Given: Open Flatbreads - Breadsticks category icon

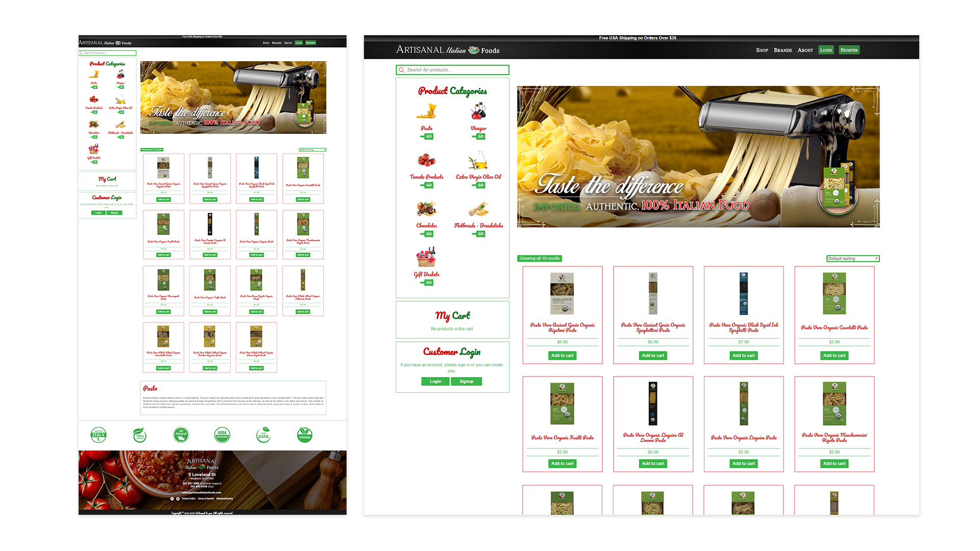Looking at the screenshot, I should [x=478, y=209].
